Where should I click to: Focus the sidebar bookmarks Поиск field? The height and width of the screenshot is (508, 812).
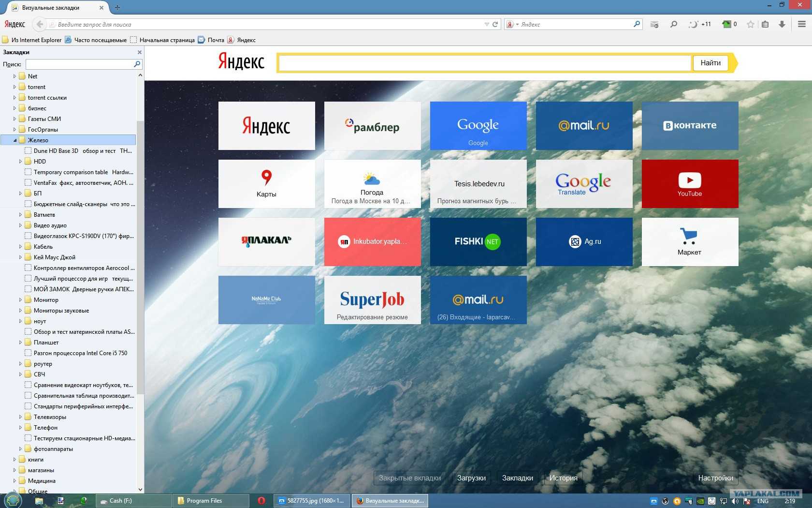[x=79, y=64]
